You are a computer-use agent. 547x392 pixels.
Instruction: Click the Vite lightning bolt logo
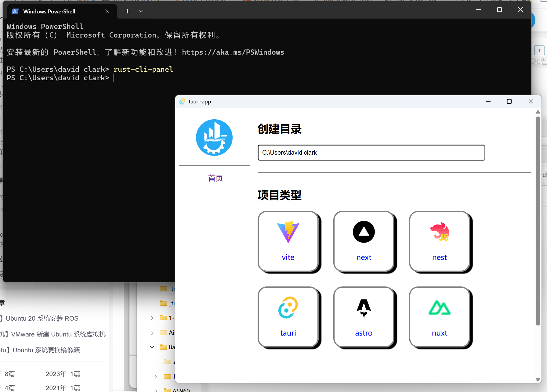(288, 232)
